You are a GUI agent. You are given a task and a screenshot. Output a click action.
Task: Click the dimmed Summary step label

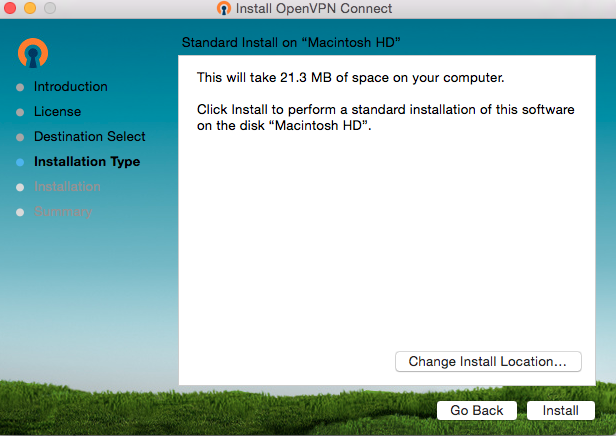(63, 212)
